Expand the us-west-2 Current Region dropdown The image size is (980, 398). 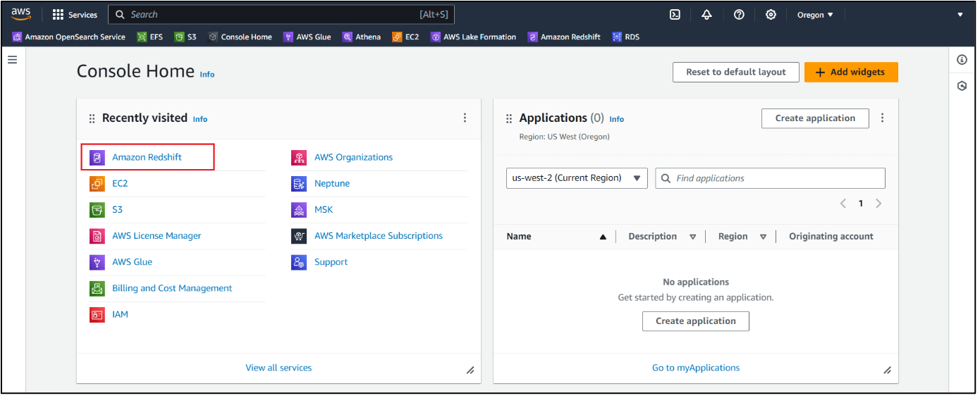point(577,178)
